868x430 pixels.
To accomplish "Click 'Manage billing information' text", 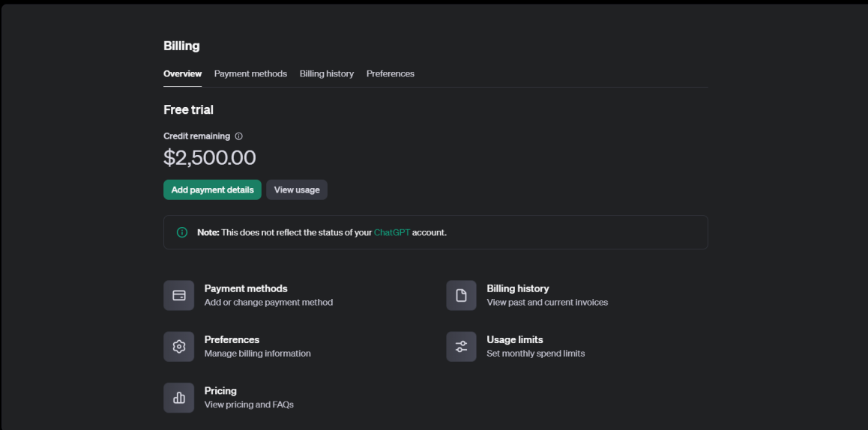I will pyautogui.click(x=257, y=353).
